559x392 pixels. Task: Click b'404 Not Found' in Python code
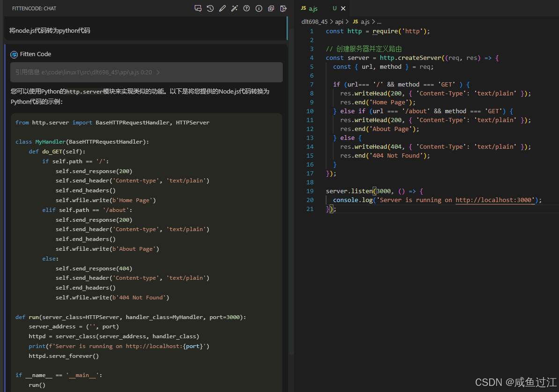(139, 298)
